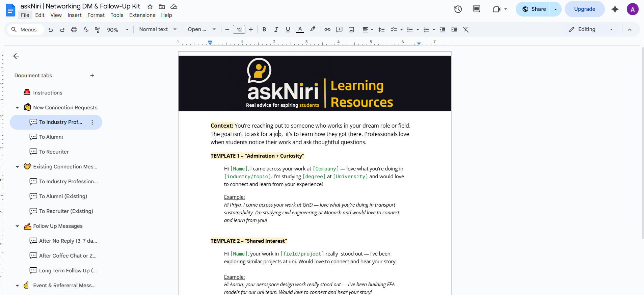
Task: Open the font family dropdown
Action: [x=202, y=29]
